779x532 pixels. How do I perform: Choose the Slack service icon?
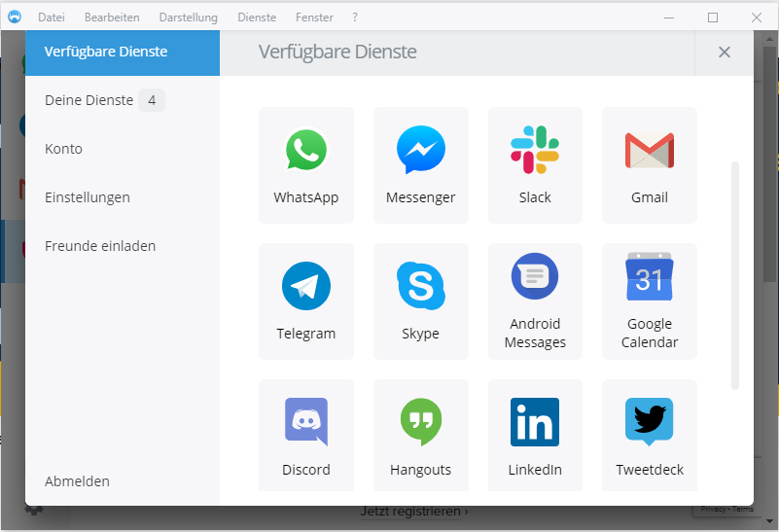click(x=535, y=152)
